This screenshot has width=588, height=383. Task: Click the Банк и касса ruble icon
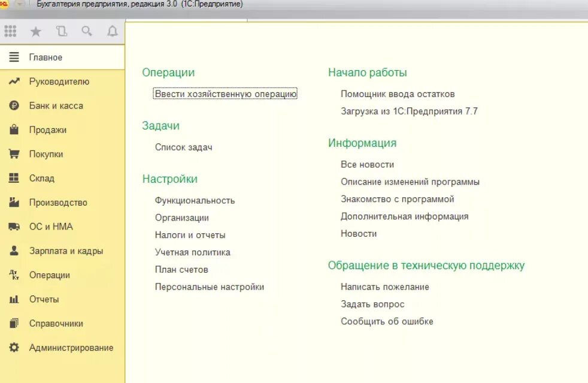(14, 105)
